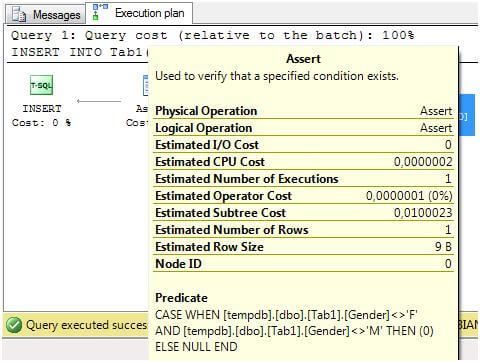This screenshot has height=362, width=480.
Task: Click the Execution plan tab icon
Action: 100,12
